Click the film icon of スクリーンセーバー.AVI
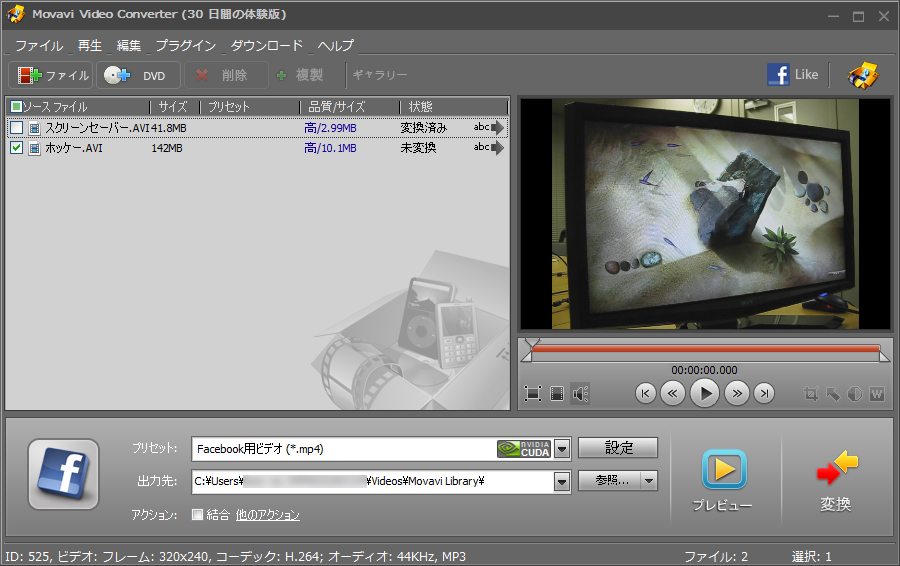Screen dimensions: 900x566 pos(34,128)
